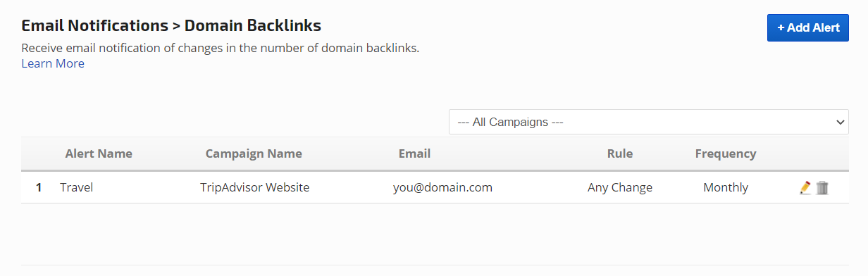Viewport: 868px width, 276px height.
Task: Click the Domain Backlinks heading text
Action: (x=253, y=26)
